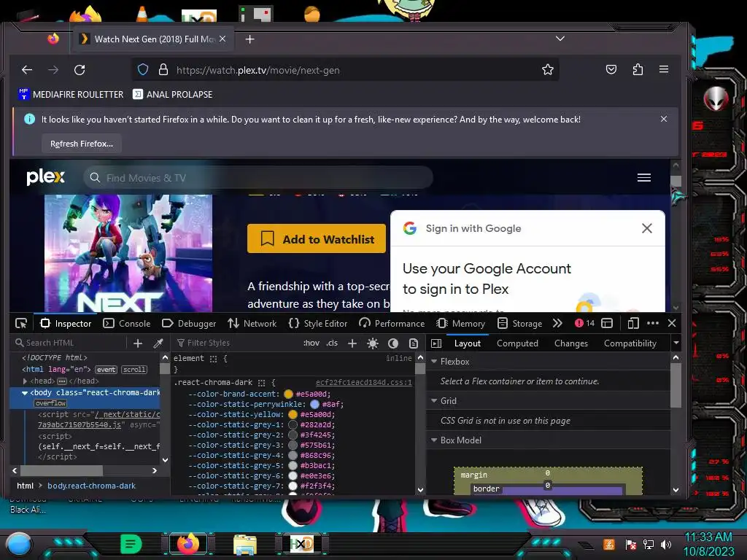Close the Sign in with Google popup

646,228
